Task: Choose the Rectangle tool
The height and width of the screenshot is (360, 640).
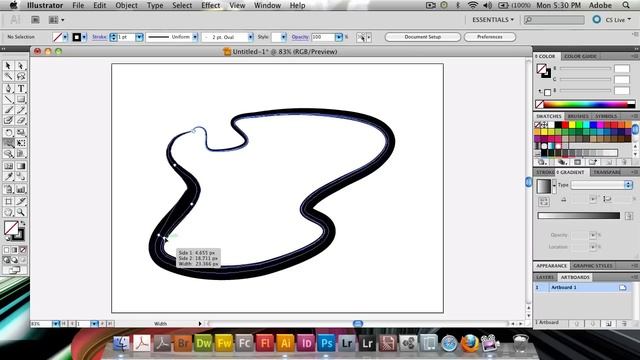Action: coord(21,99)
